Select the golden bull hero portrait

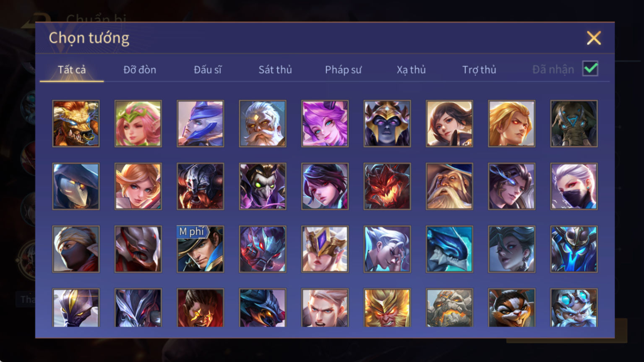coord(76,123)
